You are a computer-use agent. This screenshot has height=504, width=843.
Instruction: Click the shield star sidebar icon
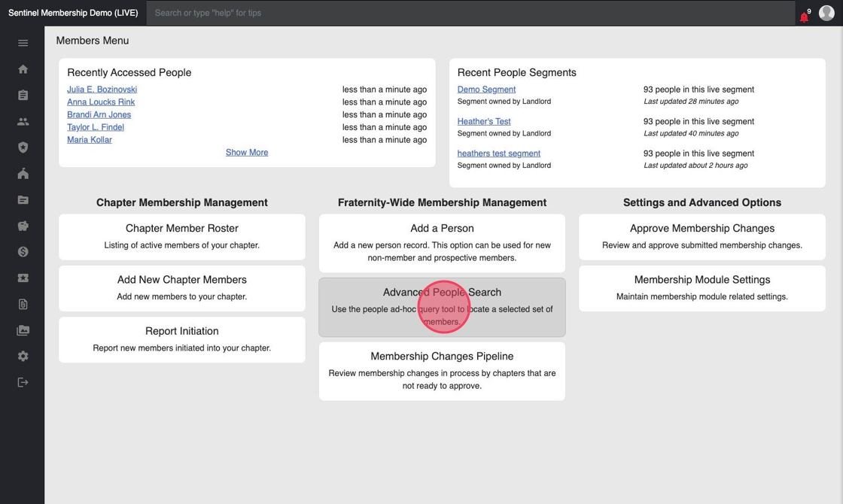pyautogui.click(x=23, y=148)
